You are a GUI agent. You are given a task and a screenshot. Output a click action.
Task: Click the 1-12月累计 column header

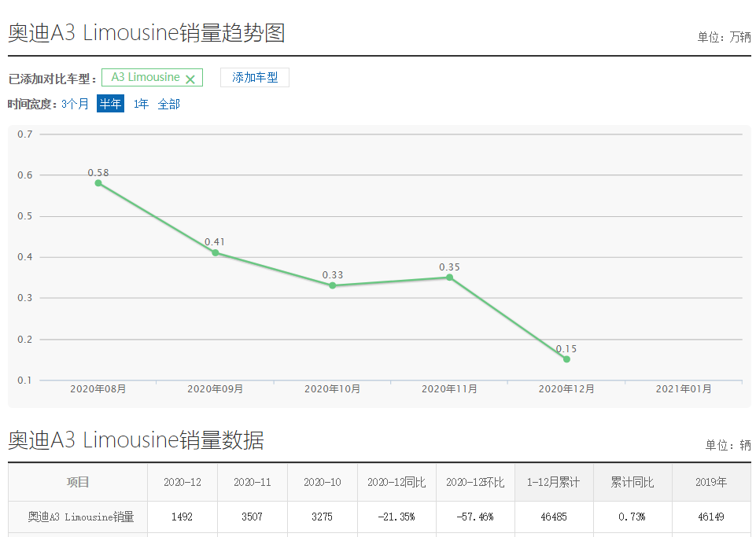[x=554, y=482]
